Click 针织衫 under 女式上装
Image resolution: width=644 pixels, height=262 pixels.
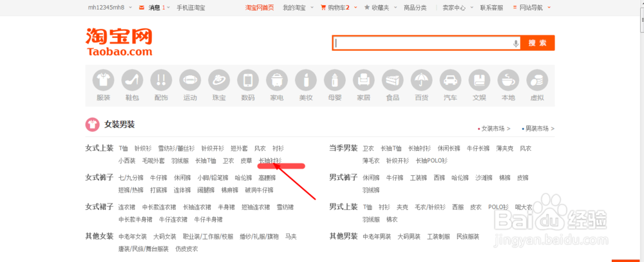(x=143, y=148)
